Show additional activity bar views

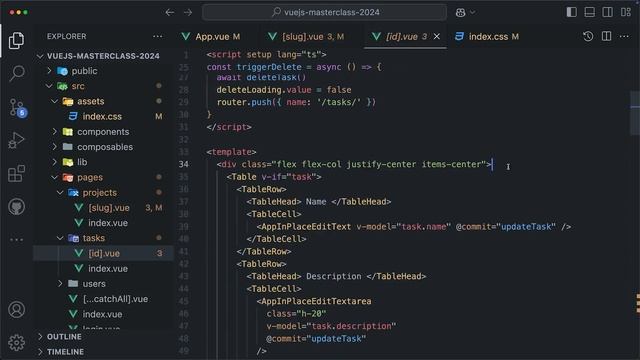16,240
